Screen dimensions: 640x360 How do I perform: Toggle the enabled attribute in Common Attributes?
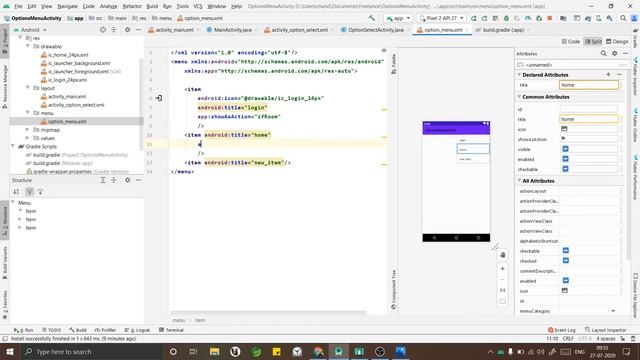[565, 159]
